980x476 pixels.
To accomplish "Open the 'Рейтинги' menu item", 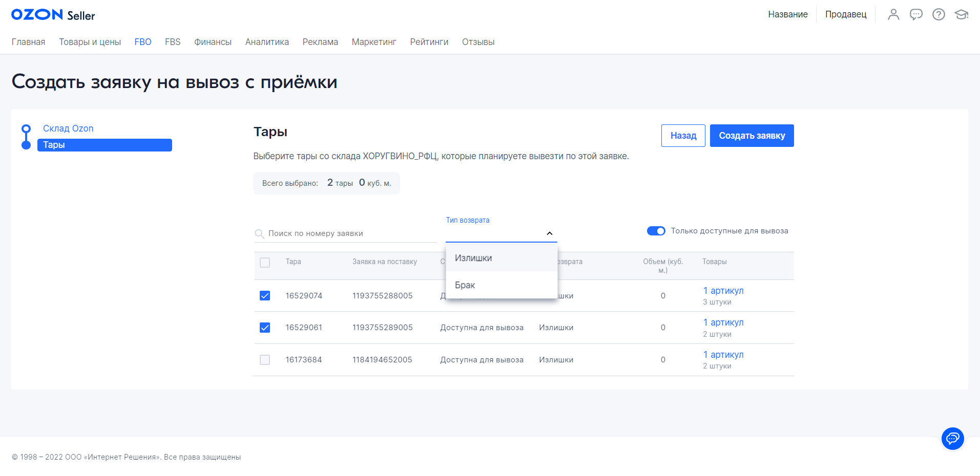I will (x=429, y=42).
